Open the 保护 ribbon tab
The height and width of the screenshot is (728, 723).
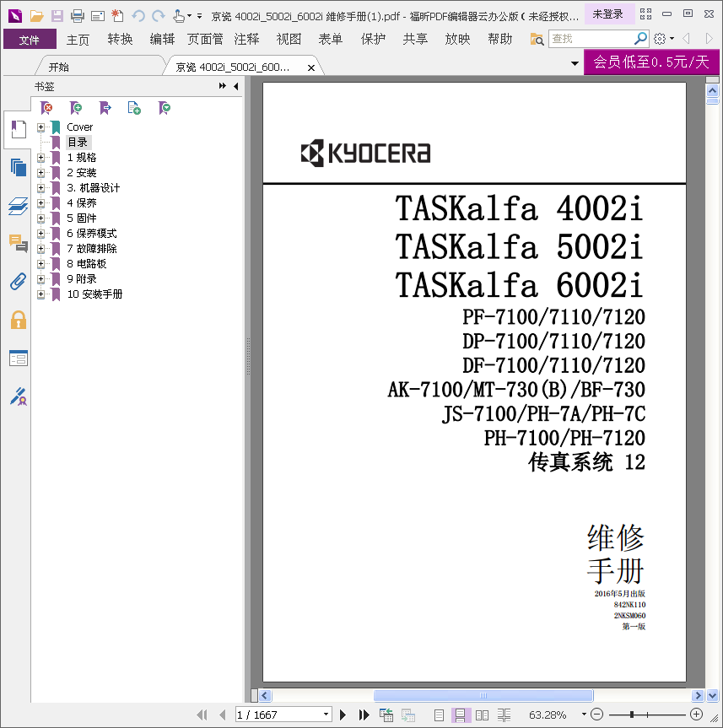[373, 40]
